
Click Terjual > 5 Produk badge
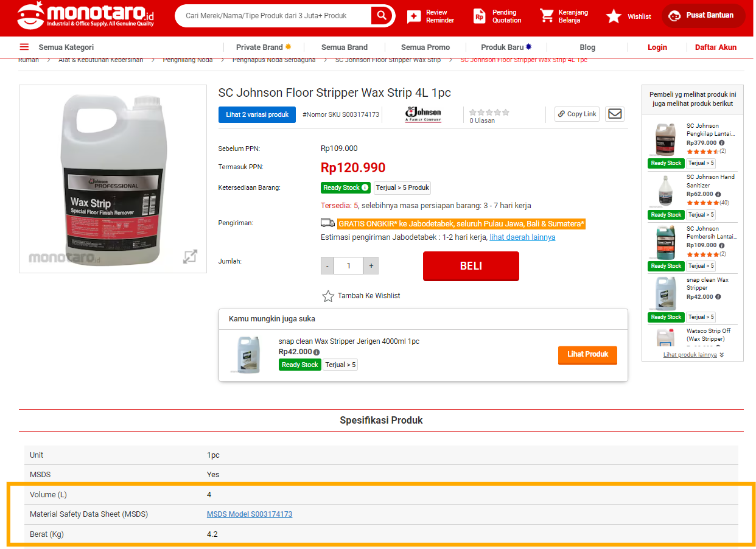coord(402,187)
